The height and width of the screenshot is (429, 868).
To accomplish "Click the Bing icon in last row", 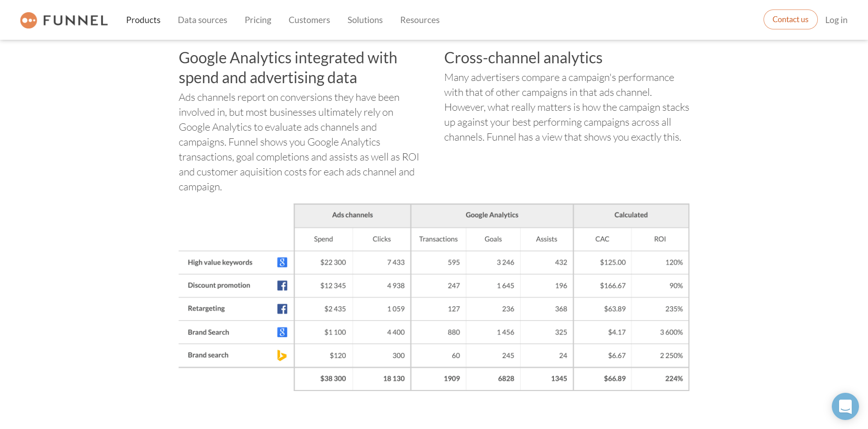I will pyautogui.click(x=282, y=355).
